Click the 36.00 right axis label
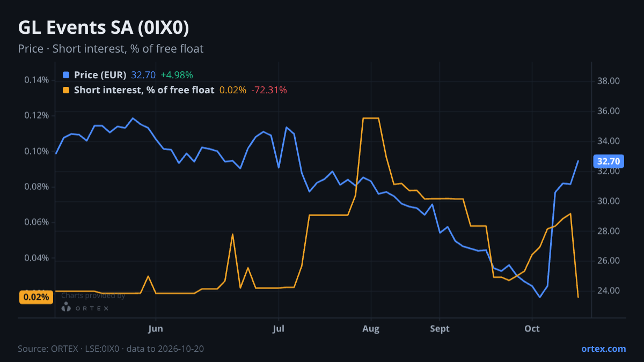Screen dimensions: 644x362 click(609, 112)
